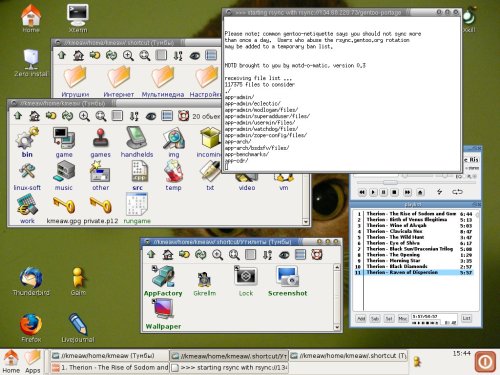Zoom in icons in top .shortcut window
This screenshot has width=500, height=375.
tap(128, 55)
